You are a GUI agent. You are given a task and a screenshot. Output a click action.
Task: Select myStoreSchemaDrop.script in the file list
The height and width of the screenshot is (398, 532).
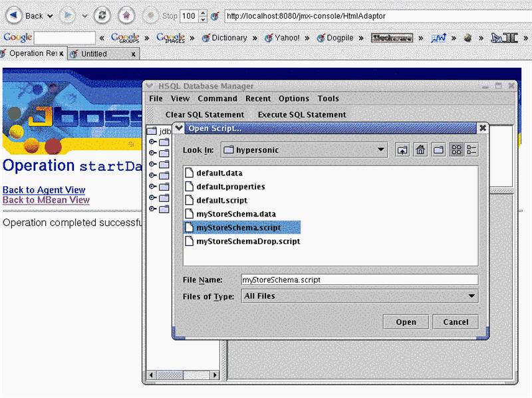click(x=247, y=241)
